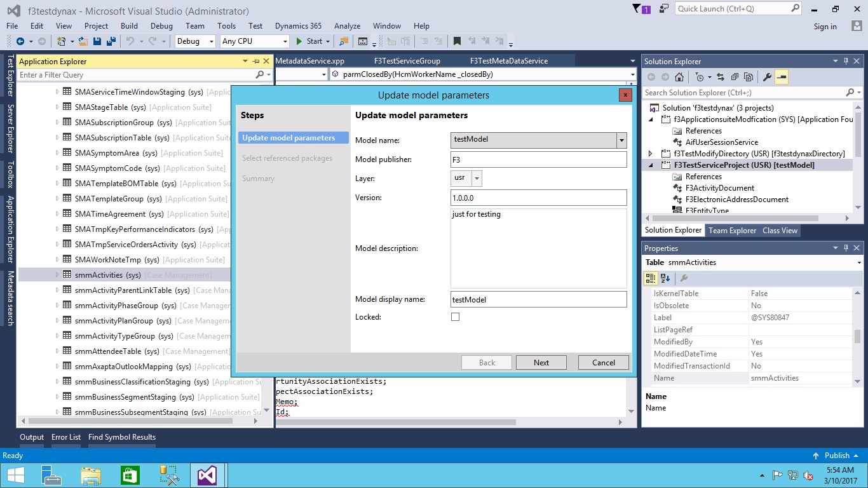868x488 pixels.
Task: Switch to Team Explorer tab
Action: pyautogui.click(x=732, y=231)
